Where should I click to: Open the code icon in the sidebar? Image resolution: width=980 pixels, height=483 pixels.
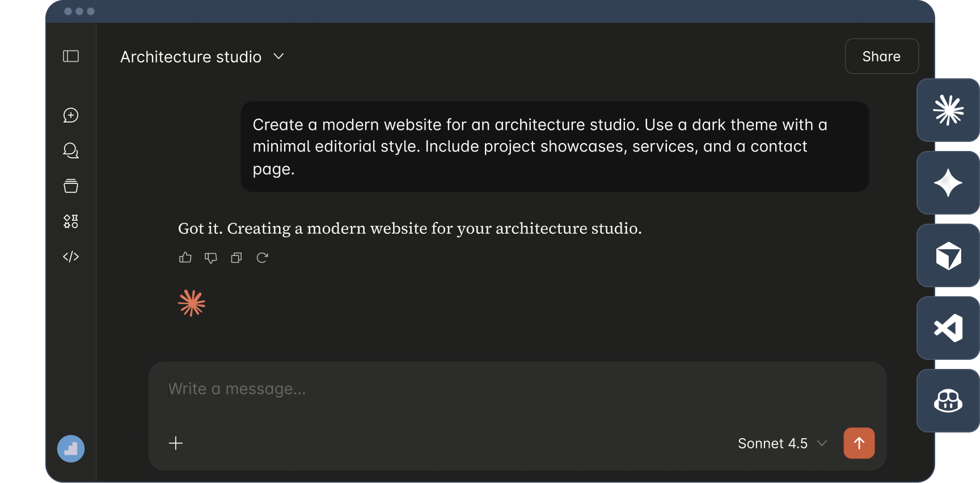click(71, 257)
